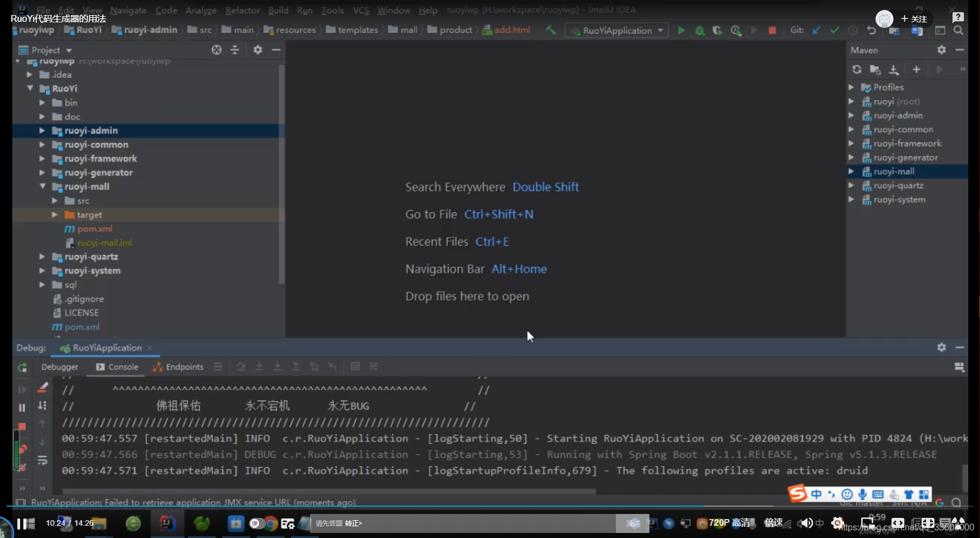Click the 关注 follow button

click(x=914, y=19)
